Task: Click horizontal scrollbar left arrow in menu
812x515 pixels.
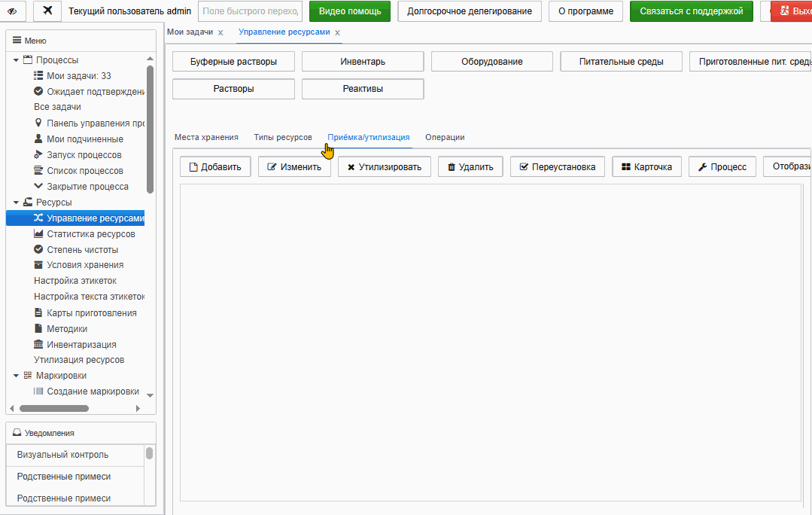Action: [12, 408]
